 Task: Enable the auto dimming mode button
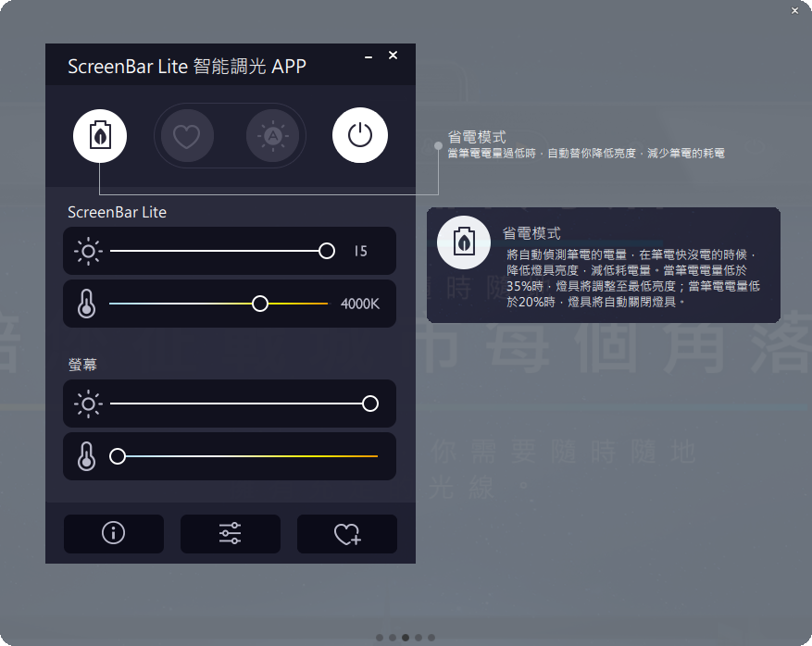[x=273, y=136]
